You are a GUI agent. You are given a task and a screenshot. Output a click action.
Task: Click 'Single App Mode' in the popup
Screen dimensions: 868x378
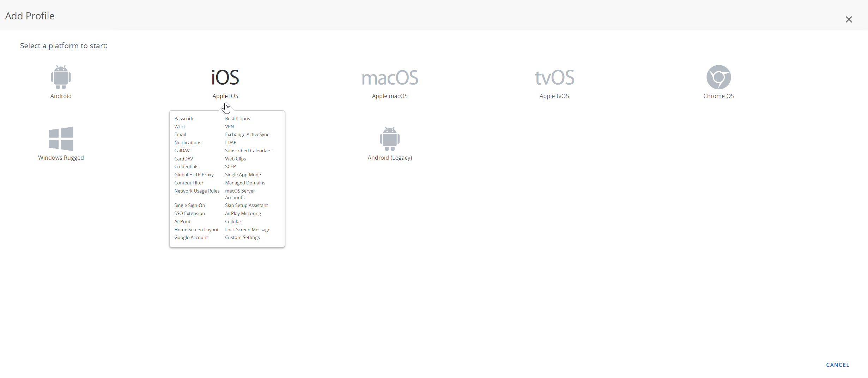click(243, 175)
